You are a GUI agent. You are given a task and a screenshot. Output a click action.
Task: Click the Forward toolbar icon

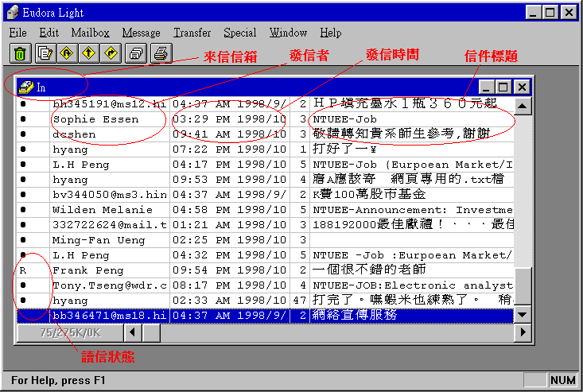[88, 53]
